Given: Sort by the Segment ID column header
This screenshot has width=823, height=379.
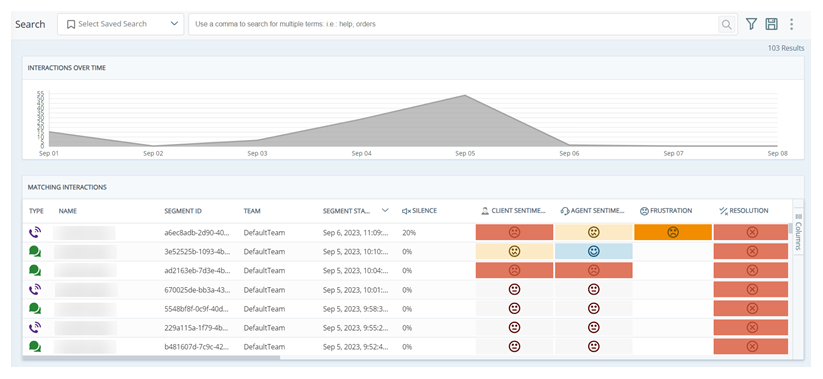Looking at the screenshot, I should (183, 211).
